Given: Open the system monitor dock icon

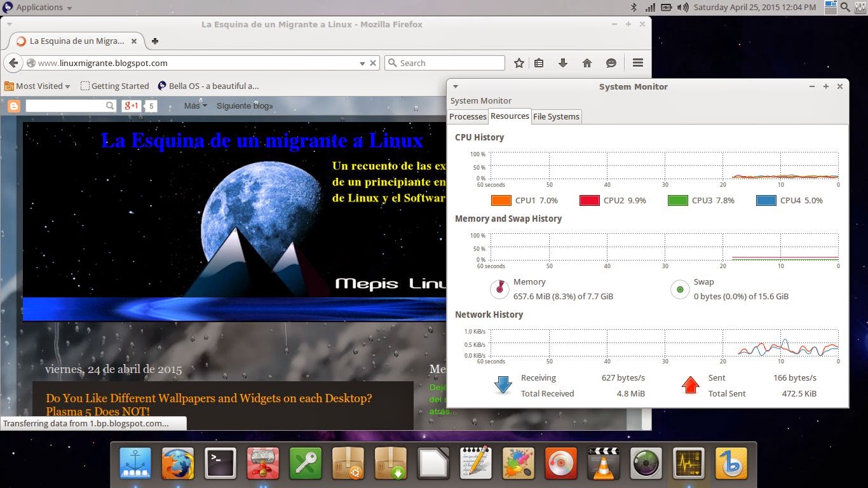Looking at the screenshot, I should click(x=689, y=463).
